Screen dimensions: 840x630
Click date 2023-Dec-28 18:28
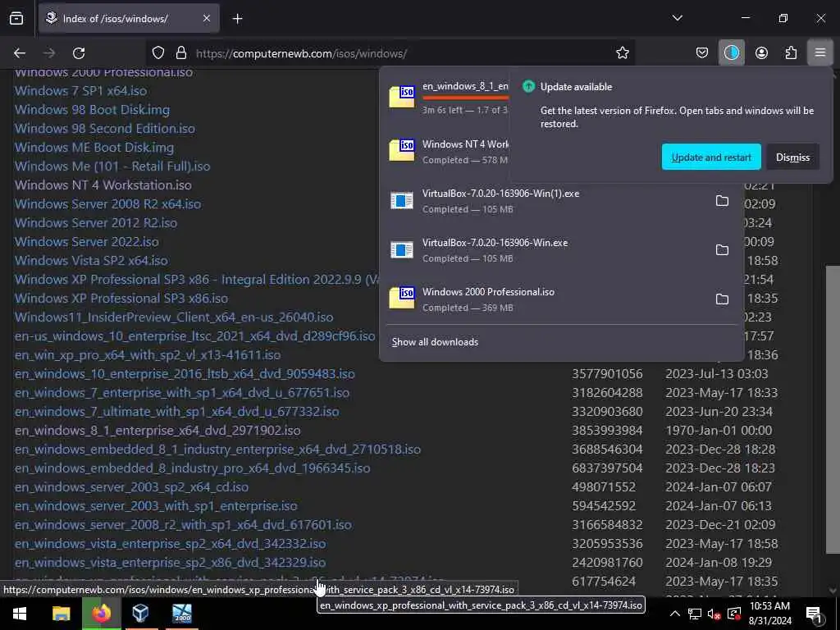[x=720, y=449]
